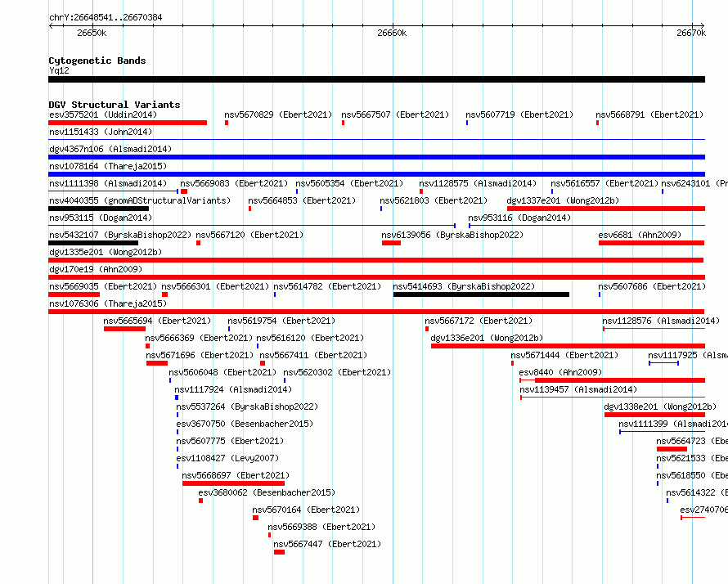Click nsv1128576 (Alsmadi2014) label
Screen dimensions: 728x584
[661, 321]
